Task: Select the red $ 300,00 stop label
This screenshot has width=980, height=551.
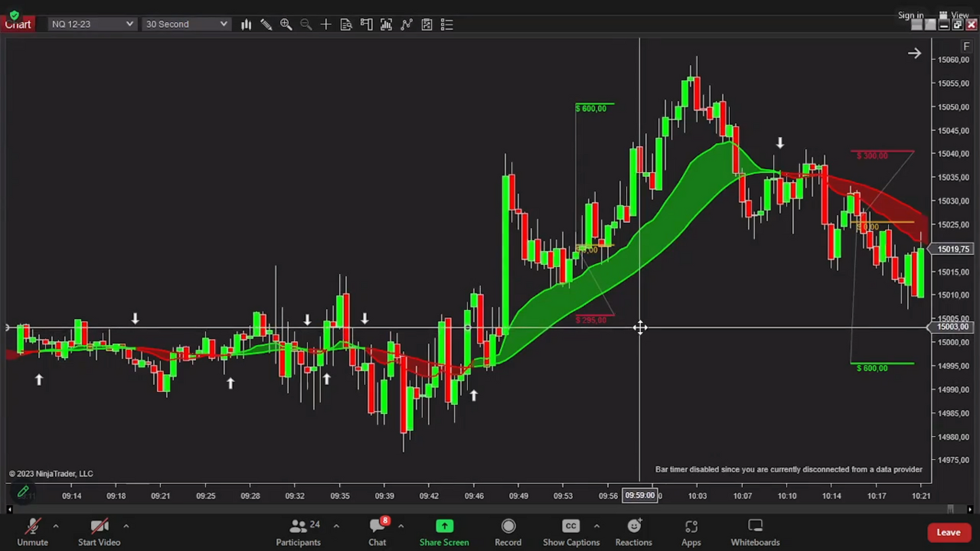Action: 871,156
